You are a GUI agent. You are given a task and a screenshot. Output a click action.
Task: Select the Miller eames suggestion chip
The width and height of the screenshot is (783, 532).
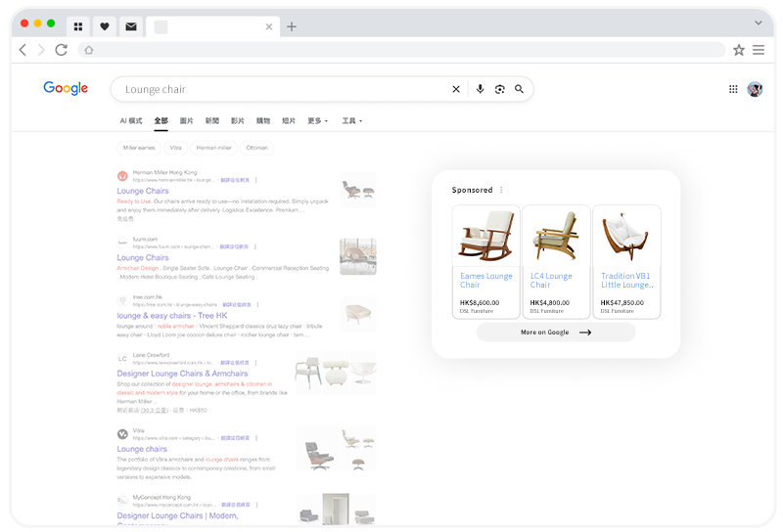pos(139,148)
